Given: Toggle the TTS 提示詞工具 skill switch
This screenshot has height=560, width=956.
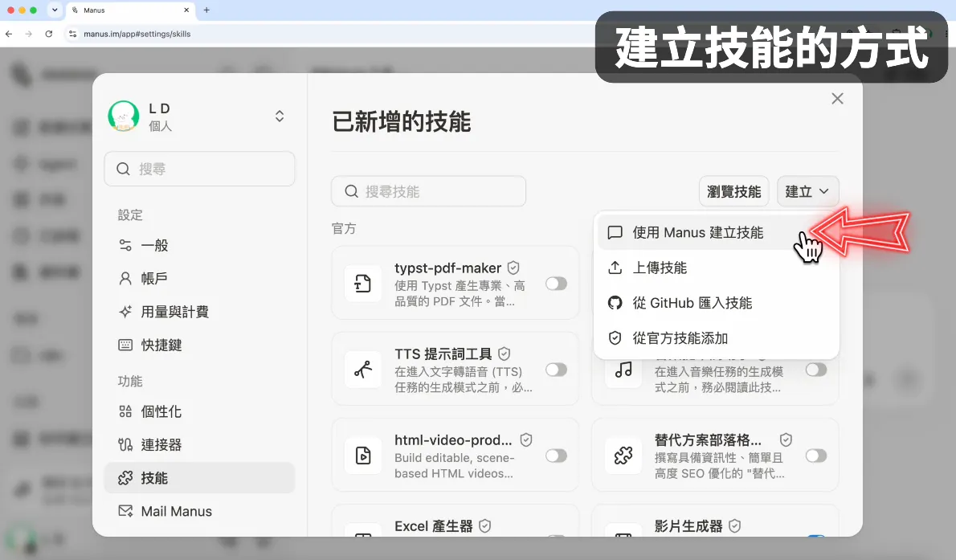Looking at the screenshot, I should point(556,370).
